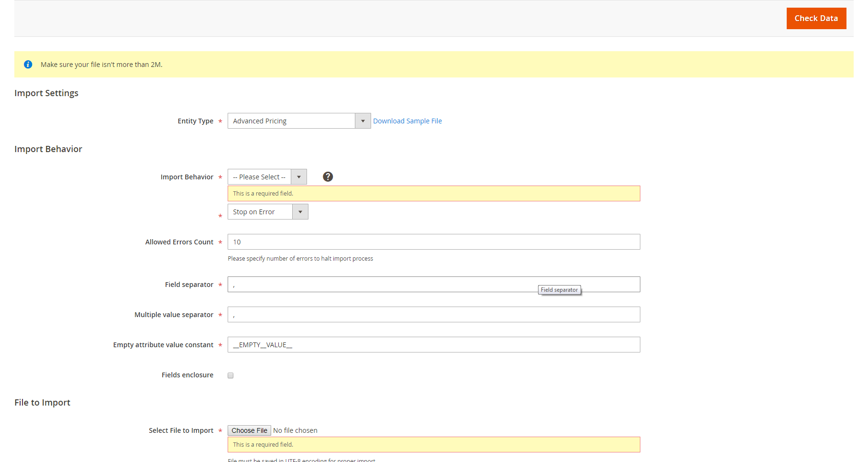
Task: Click the Allowed Errors Count input showing 10
Action: [x=433, y=242]
